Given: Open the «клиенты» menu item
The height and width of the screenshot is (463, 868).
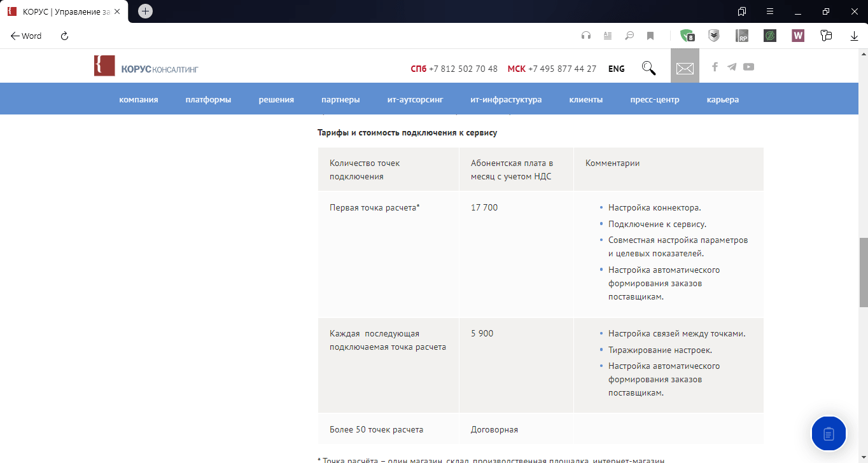Looking at the screenshot, I should [x=586, y=100].
